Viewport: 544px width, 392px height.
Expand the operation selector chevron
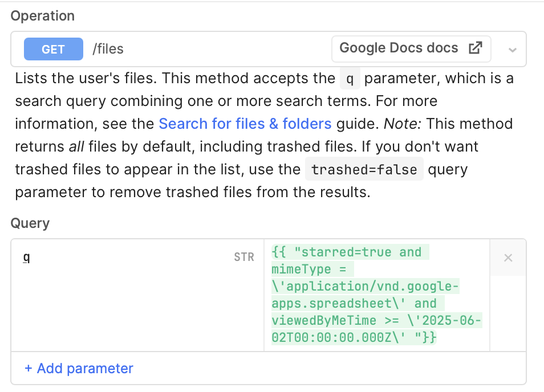coord(513,50)
